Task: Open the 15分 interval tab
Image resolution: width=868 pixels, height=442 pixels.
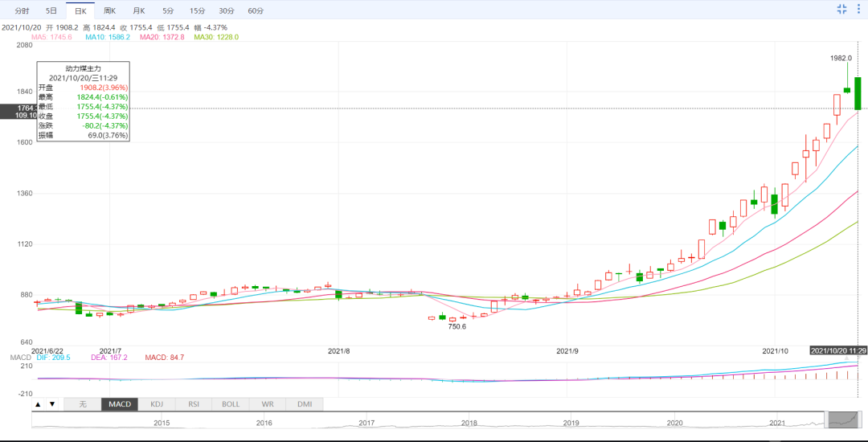Action: (197, 10)
